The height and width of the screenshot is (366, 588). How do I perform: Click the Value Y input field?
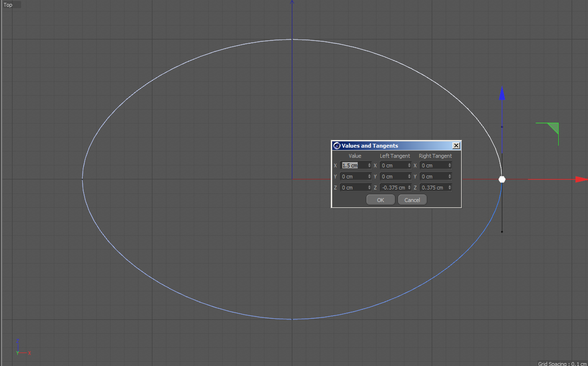coord(353,177)
